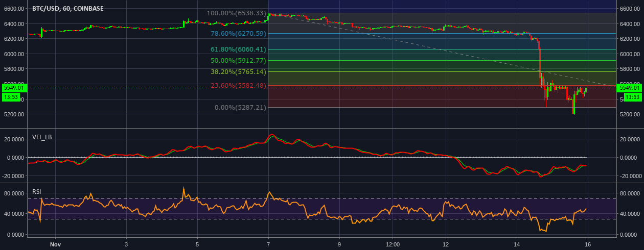The image size is (644, 250).
Task: Click the 78.60%(6270.59) Fibonacci level label
Action: [239, 34]
